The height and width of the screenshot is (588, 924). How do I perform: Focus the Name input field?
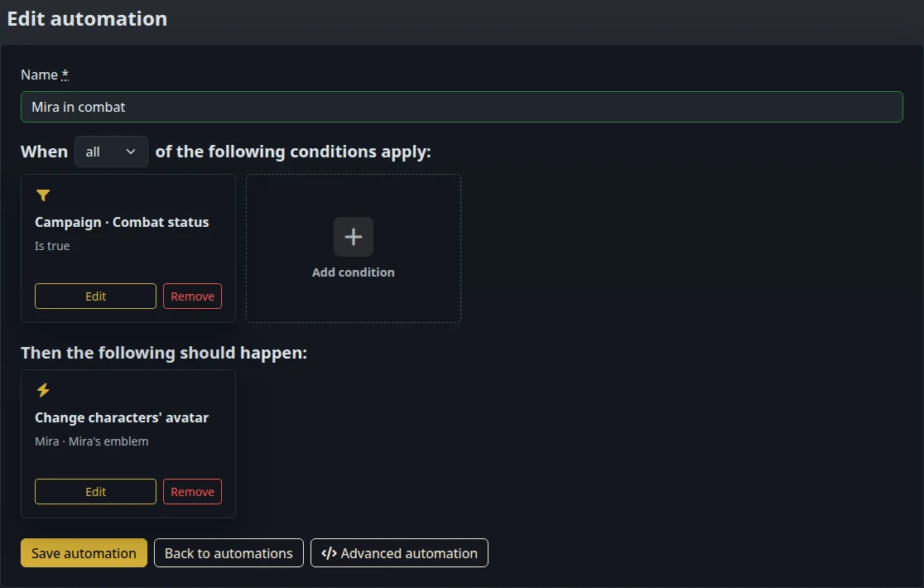coord(461,107)
